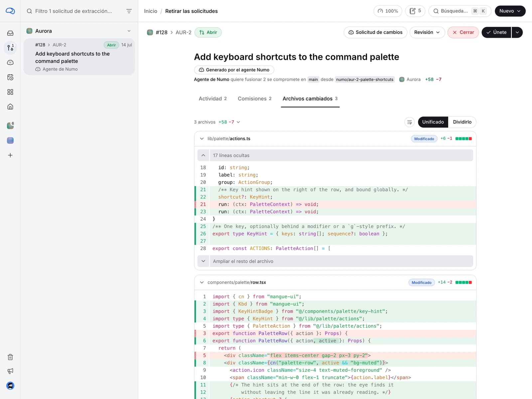Open pull requests sidebar icon
This screenshot has height=399, width=532.
click(x=10, y=48)
